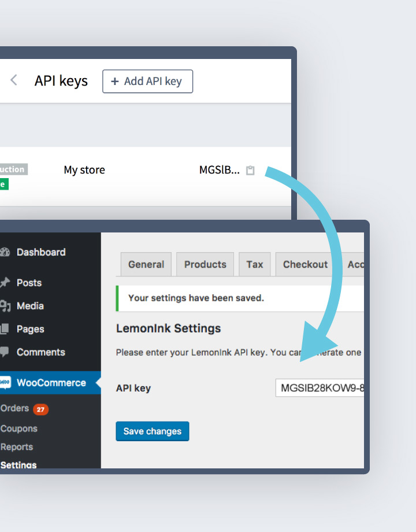Click the WooCommerce logo icon
This screenshot has width=416, height=532.
tap(5, 383)
